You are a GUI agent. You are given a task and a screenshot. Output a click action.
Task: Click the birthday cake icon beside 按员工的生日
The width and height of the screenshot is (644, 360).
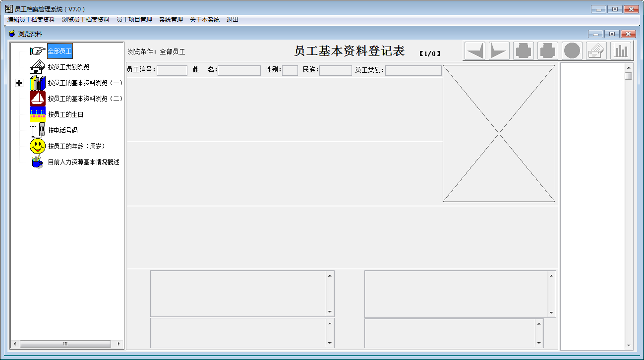pyautogui.click(x=37, y=114)
